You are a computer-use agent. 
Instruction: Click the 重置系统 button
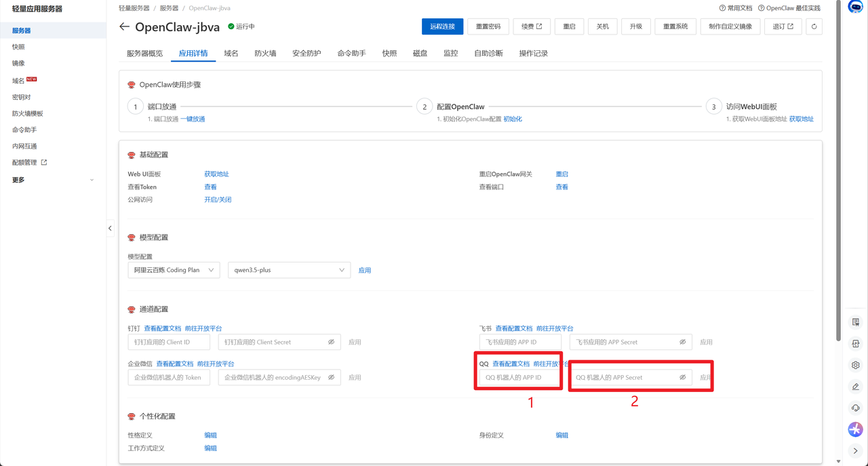point(675,26)
